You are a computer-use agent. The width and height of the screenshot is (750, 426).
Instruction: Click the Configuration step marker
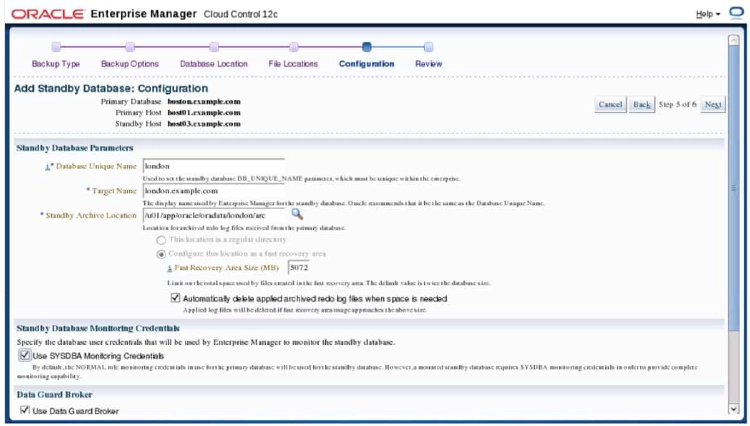367,47
